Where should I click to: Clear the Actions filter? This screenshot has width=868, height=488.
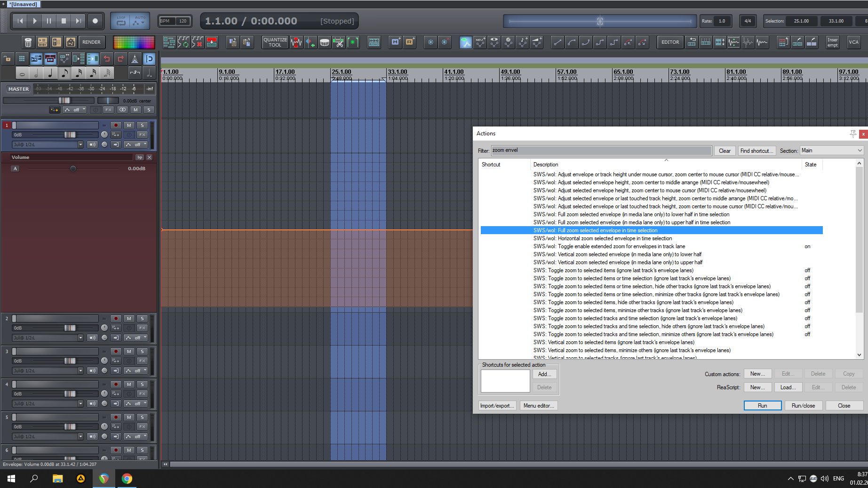coord(725,150)
